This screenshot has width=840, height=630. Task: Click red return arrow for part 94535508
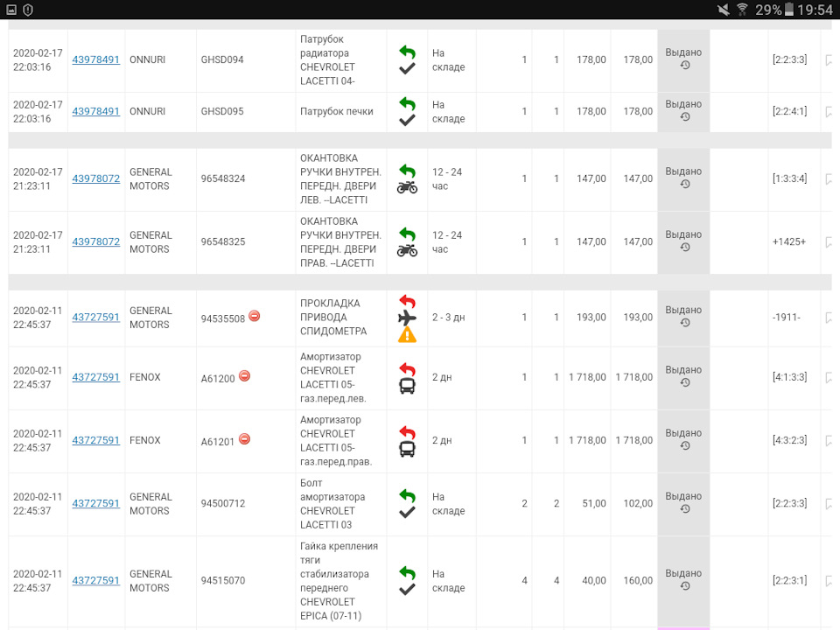pos(407,301)
